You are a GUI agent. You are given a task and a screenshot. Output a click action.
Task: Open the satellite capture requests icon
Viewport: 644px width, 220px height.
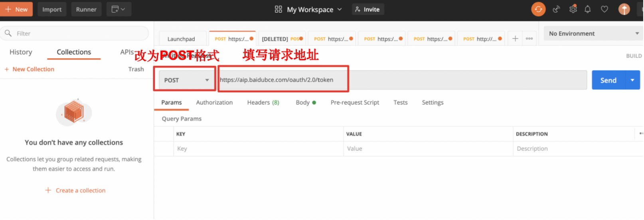tap(557, 9)
